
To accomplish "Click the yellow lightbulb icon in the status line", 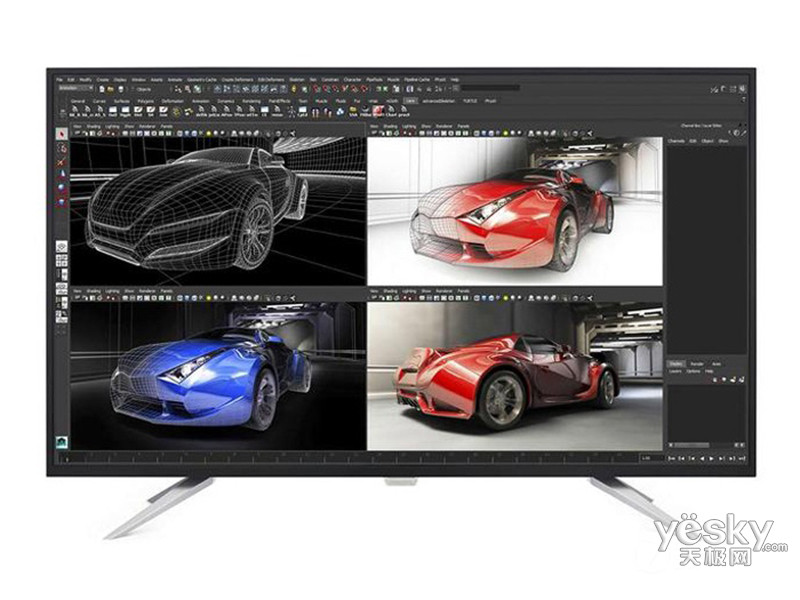I will coord(293,89).
